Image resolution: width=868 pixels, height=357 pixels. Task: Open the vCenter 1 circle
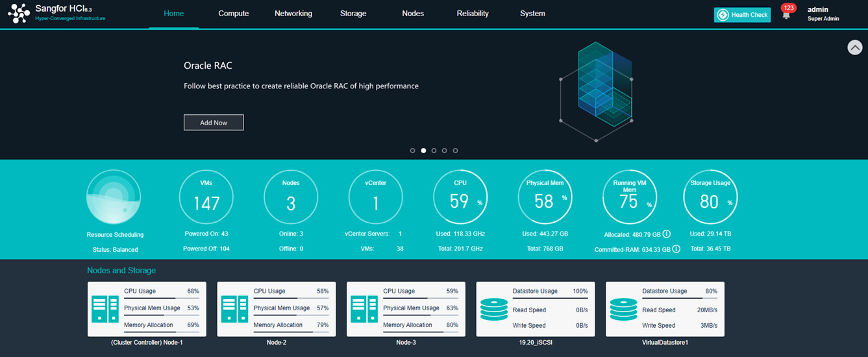[x=375, y=197]
